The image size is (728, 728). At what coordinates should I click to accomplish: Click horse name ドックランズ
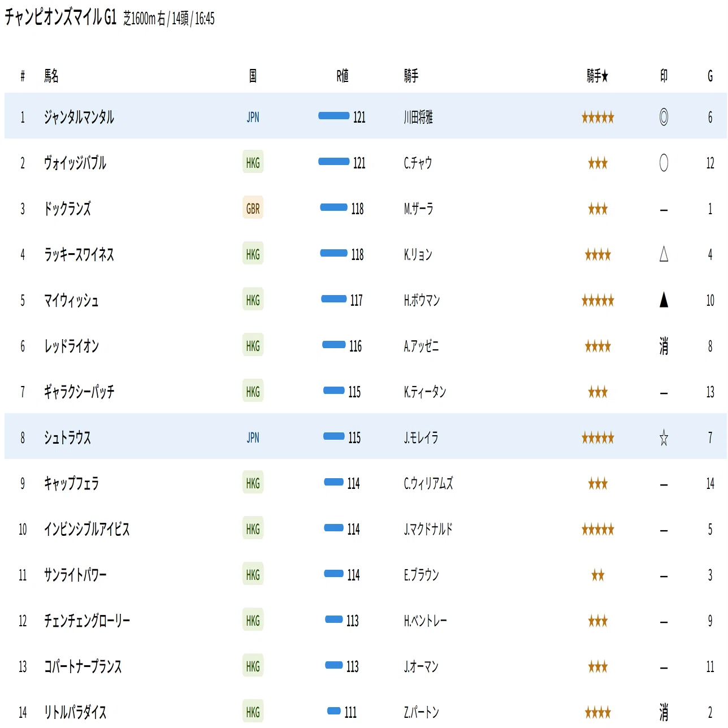[67, 209]
